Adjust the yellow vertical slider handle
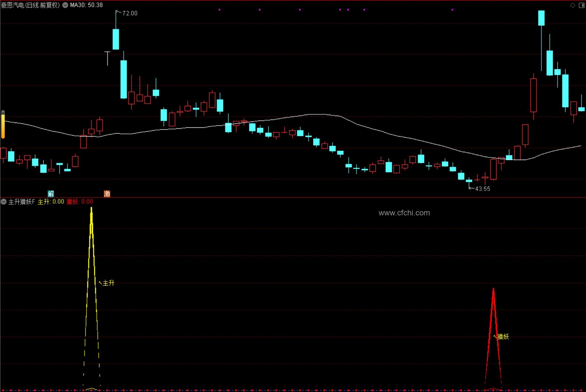The image size is (586, 392). [x=3, y=124]
